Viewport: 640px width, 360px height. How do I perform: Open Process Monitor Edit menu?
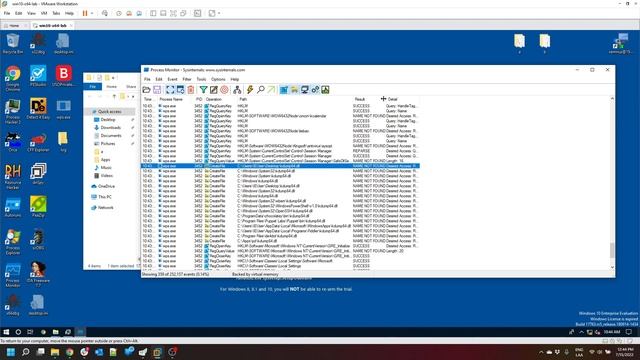click(159, 79)
